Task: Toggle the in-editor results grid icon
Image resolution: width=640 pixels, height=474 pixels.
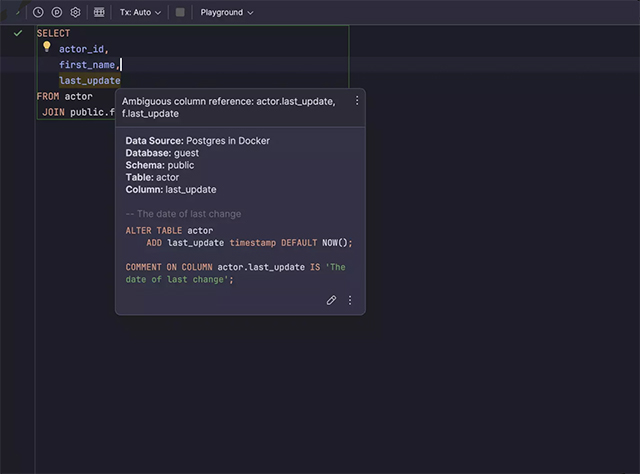Action: [x=98, y=12]
